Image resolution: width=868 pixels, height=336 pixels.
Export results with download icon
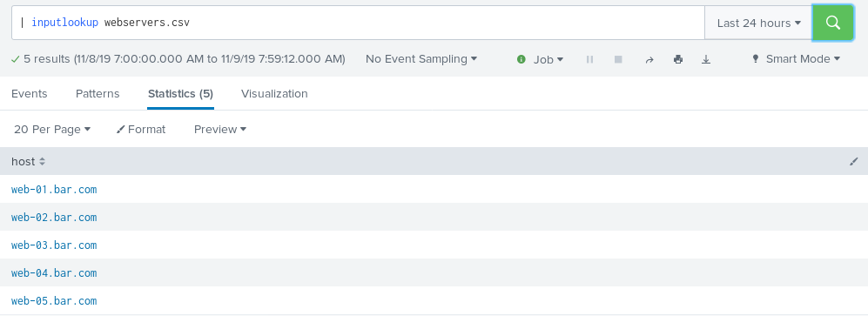[x=706, y=59]
